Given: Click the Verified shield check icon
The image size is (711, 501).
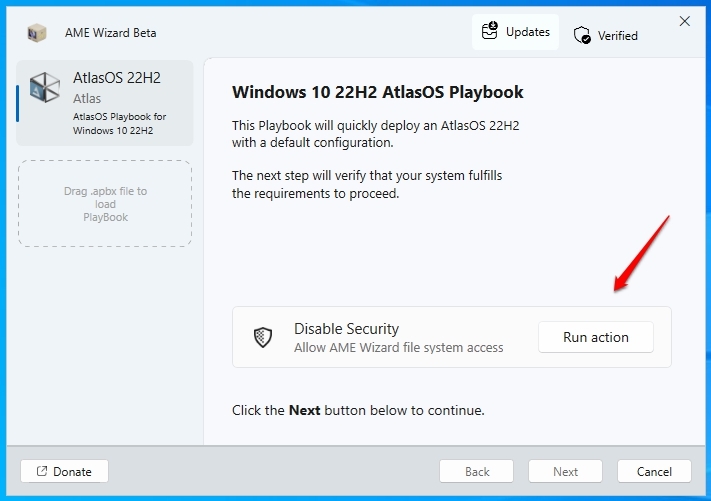Looking at the screenshot, I should [x=582, y=35].
